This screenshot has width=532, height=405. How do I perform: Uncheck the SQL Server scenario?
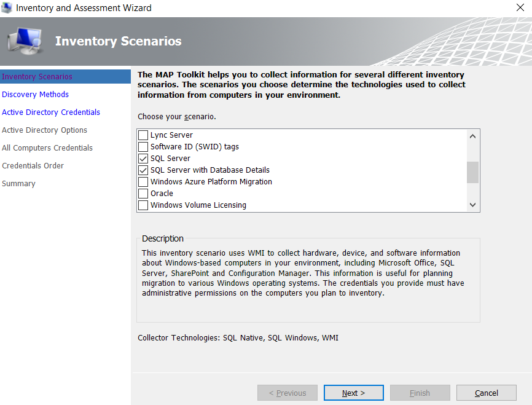click(x=143, y=159)
